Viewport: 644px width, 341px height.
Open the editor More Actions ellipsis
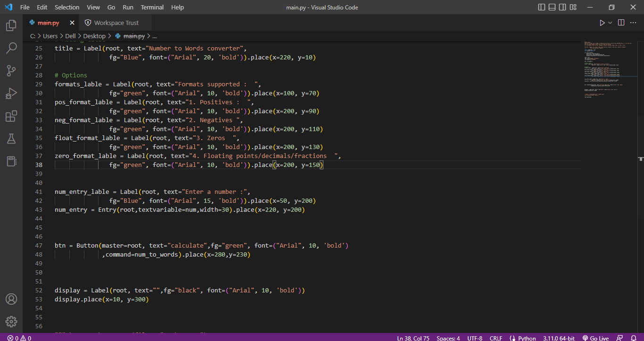[x=634, y=23]
